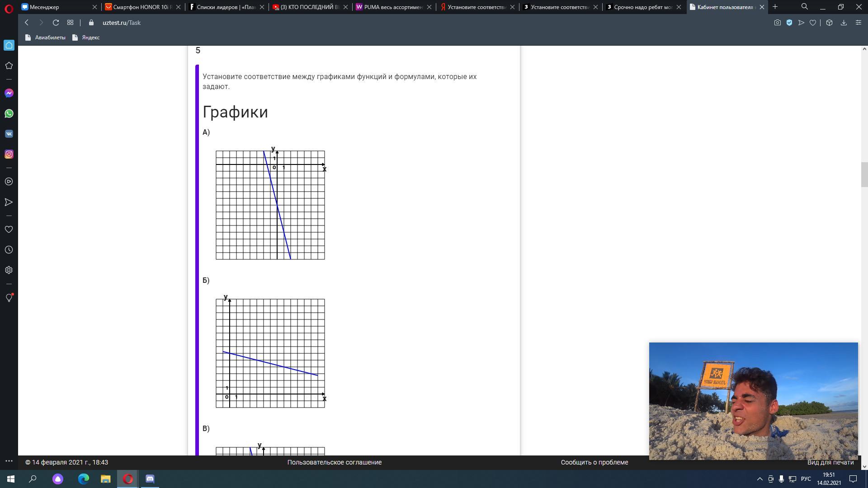Close the Мессенджер tab
This screenshot has height=488, width=868.
click(x=94, y=7)
